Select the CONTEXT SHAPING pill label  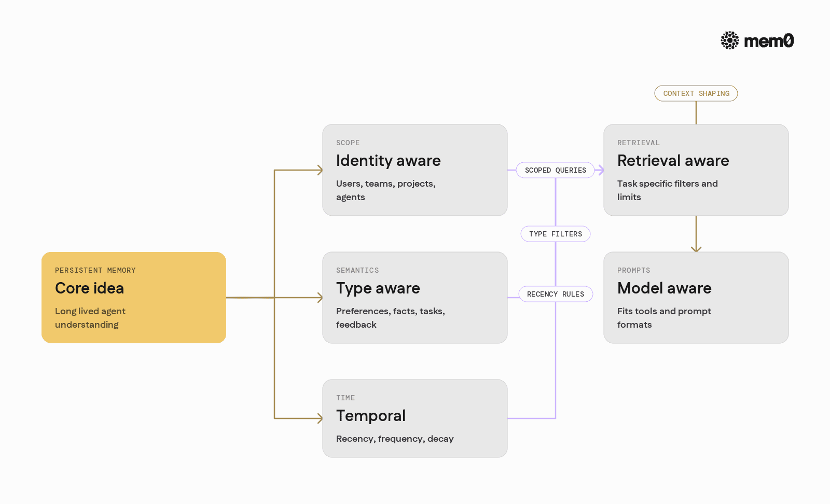coord(696,93)
